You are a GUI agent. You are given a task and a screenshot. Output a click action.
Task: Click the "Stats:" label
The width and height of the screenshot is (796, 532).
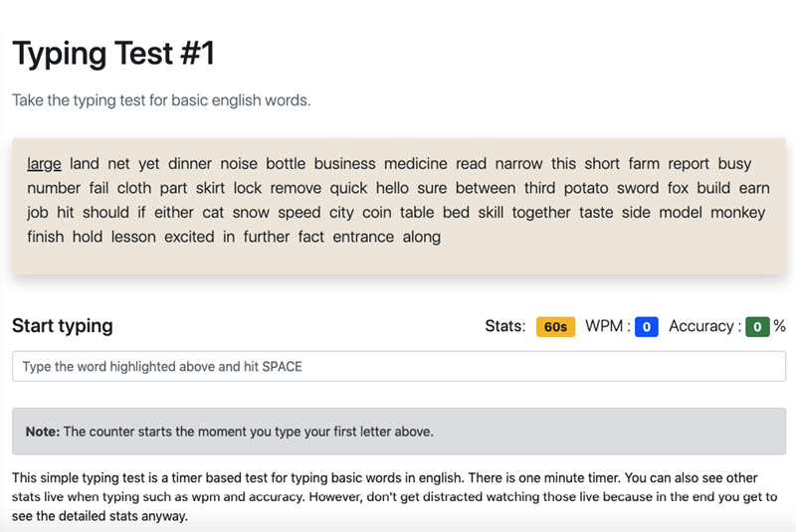tap(504, 326)
